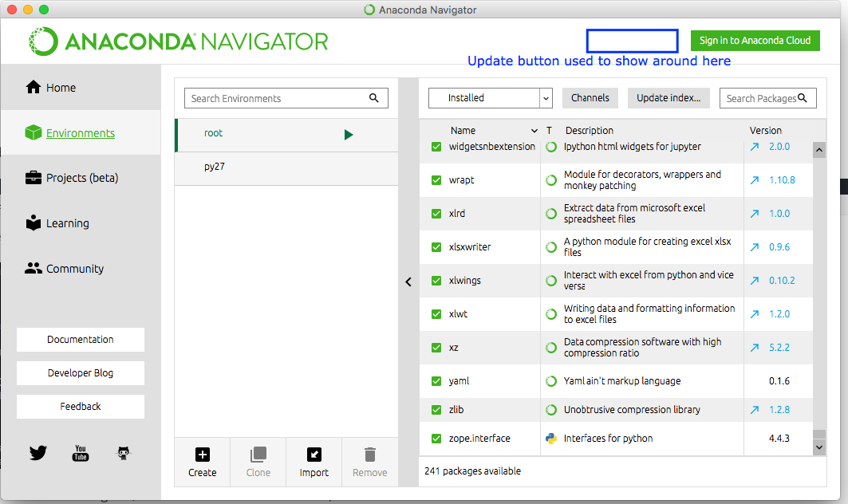The height and width of the screenshot is (504, 848).
Task: Open Anaconda's GitHub page
Action: pyautogui.click(x=123, y=453)
